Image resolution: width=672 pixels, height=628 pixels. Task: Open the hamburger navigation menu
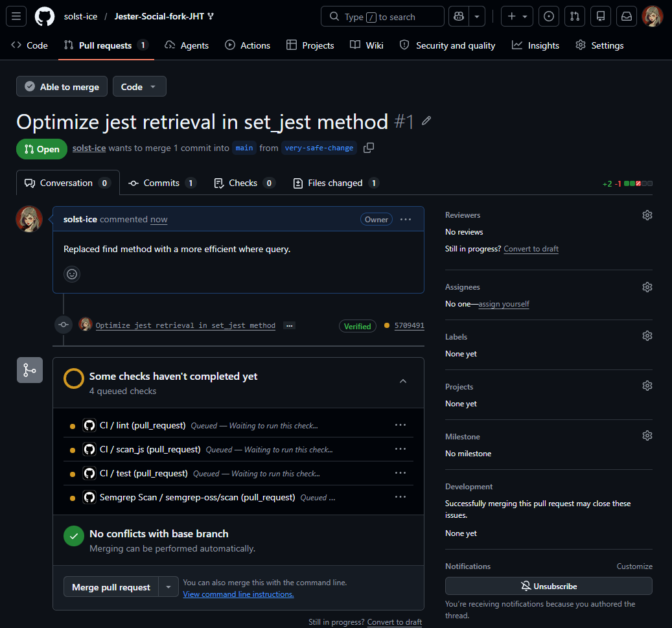point(16,16)
